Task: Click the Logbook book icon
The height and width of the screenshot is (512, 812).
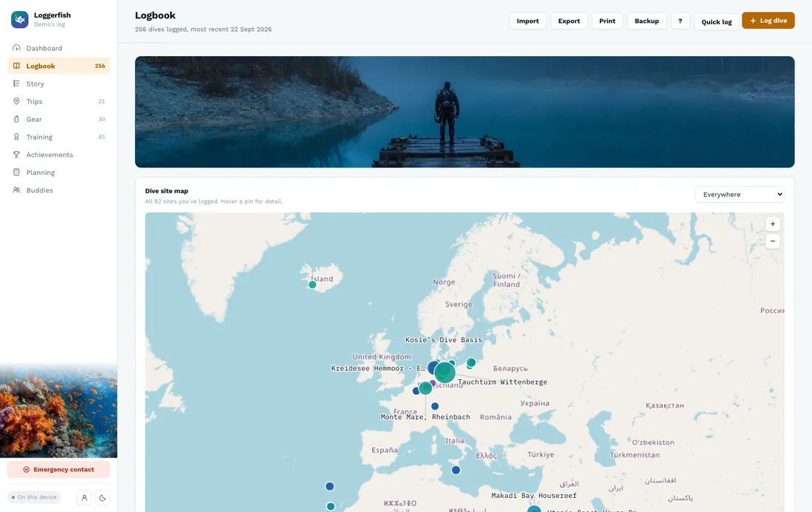Action: [x=16, y=66]
